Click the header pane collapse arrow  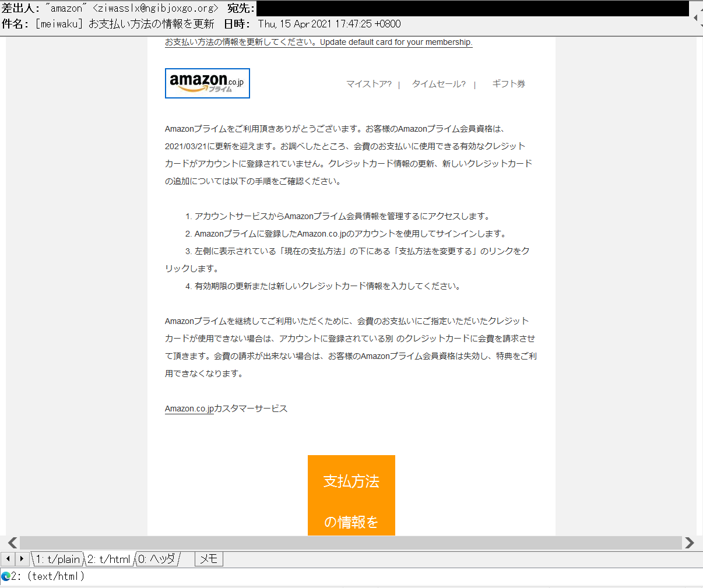pos(696,17)
